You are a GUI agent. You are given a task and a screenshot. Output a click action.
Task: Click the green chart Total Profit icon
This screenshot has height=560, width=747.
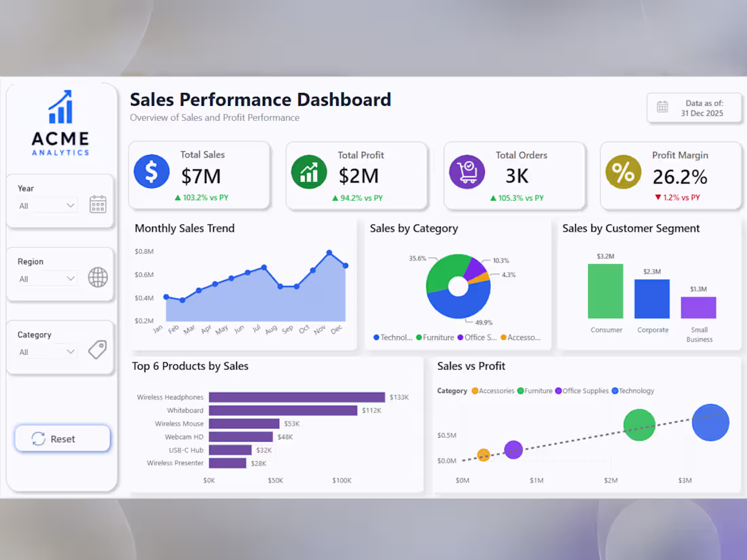(309, 172)
